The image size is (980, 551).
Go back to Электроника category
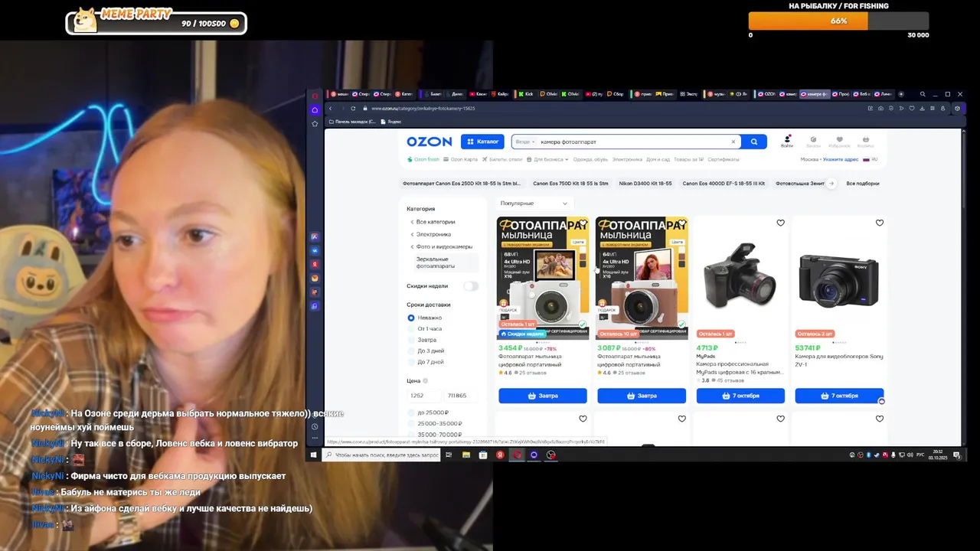[x=431, y=234]
